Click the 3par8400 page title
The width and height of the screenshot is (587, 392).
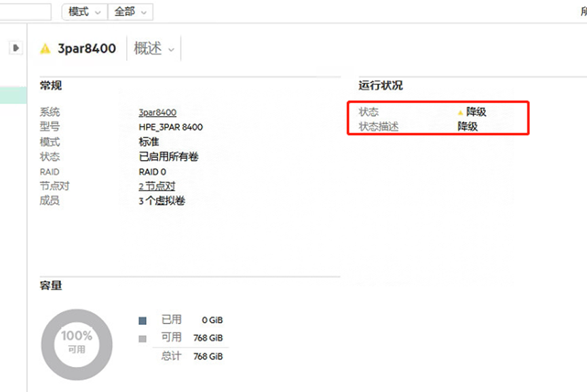click(x=86, y=49)
